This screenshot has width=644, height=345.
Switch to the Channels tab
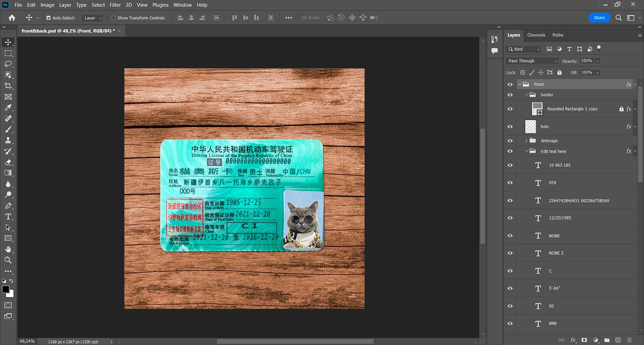(x=536, y=35)
